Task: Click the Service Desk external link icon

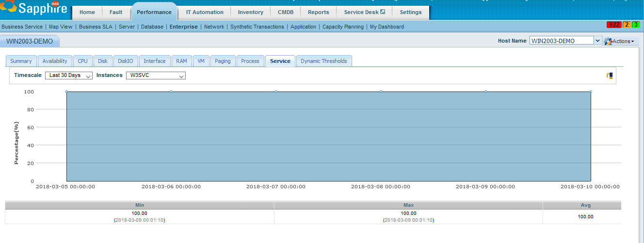Action: 383,12
